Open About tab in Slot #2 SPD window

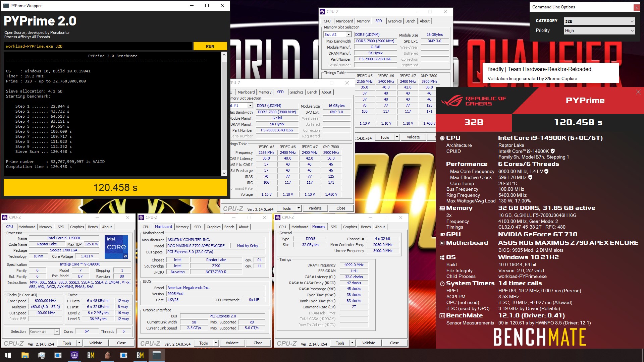(425, 21)
